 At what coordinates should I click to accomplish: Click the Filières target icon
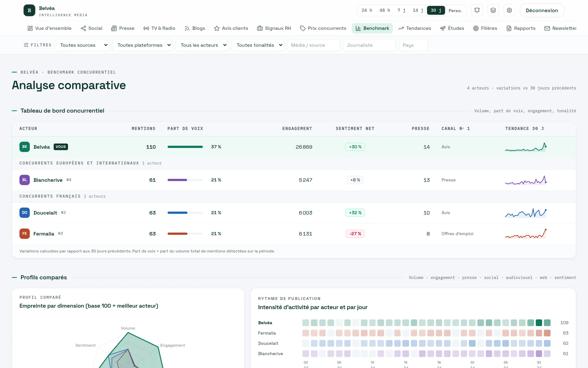(x=476, y=28)
